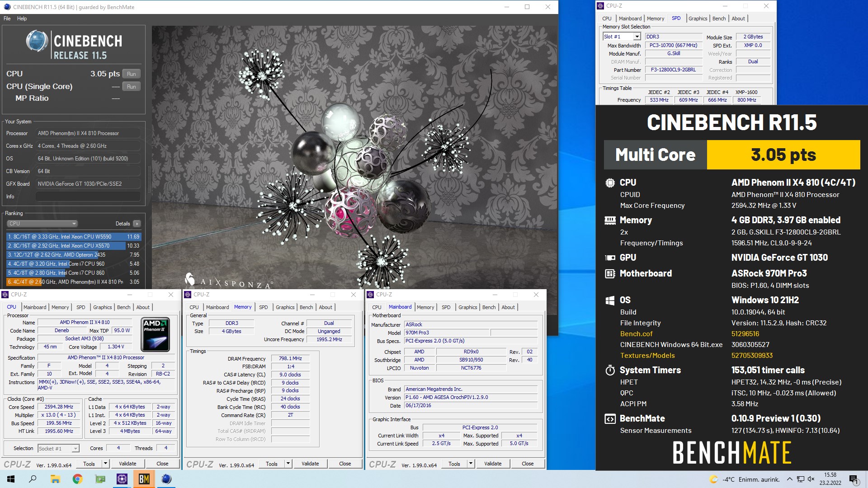Switch to CPU-Z taskbar icon
This screenshot has width=868, height=488.
tap(122, 479)
